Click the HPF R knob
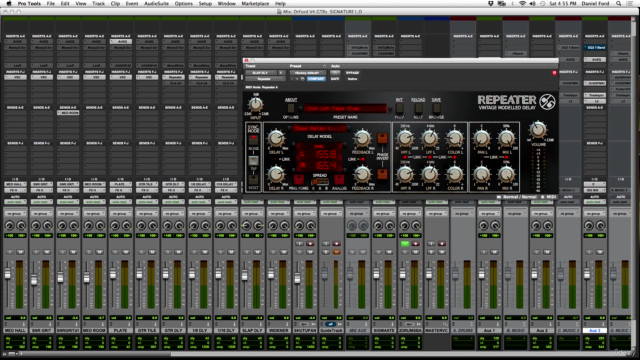Screen dimensions: 640x360 tap(405, 175)
